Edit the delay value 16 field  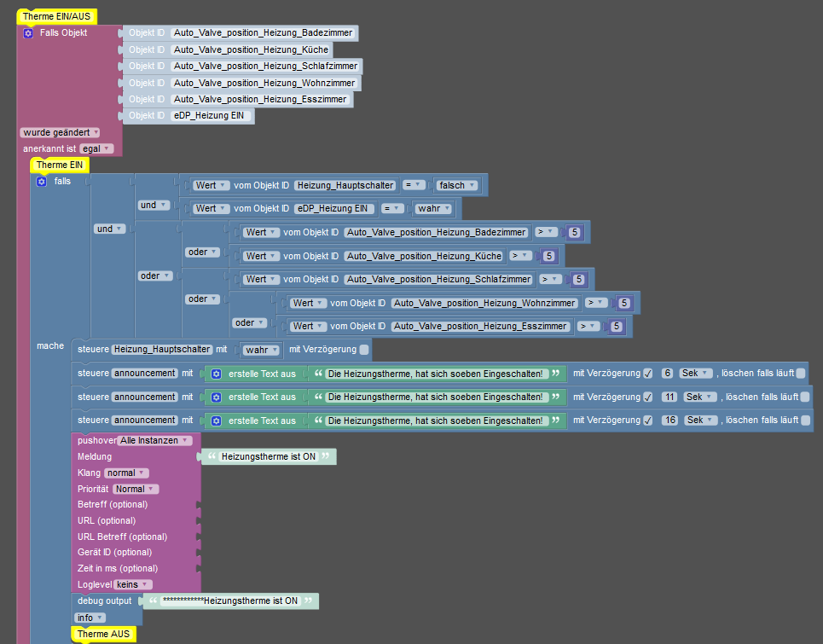pos(669,420)
